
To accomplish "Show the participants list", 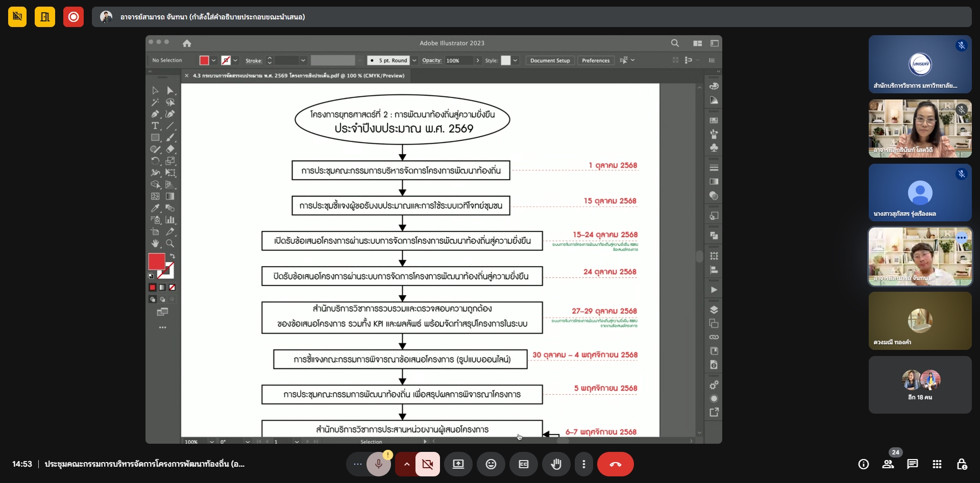I will tap(888, 464).
